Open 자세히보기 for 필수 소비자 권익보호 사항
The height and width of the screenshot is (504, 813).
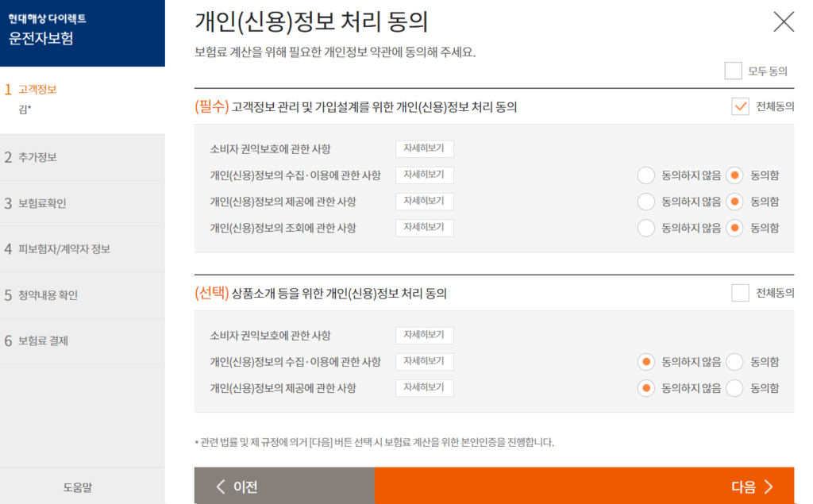point(424,148)
